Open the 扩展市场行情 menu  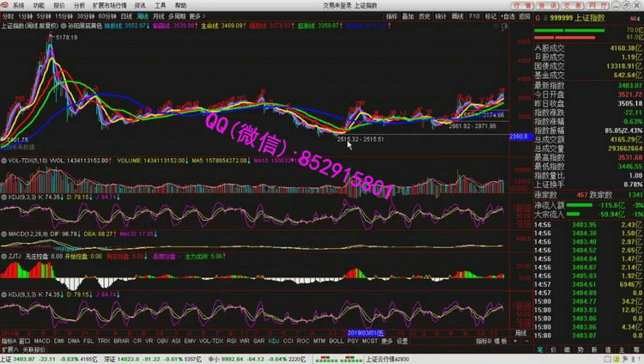108,5
